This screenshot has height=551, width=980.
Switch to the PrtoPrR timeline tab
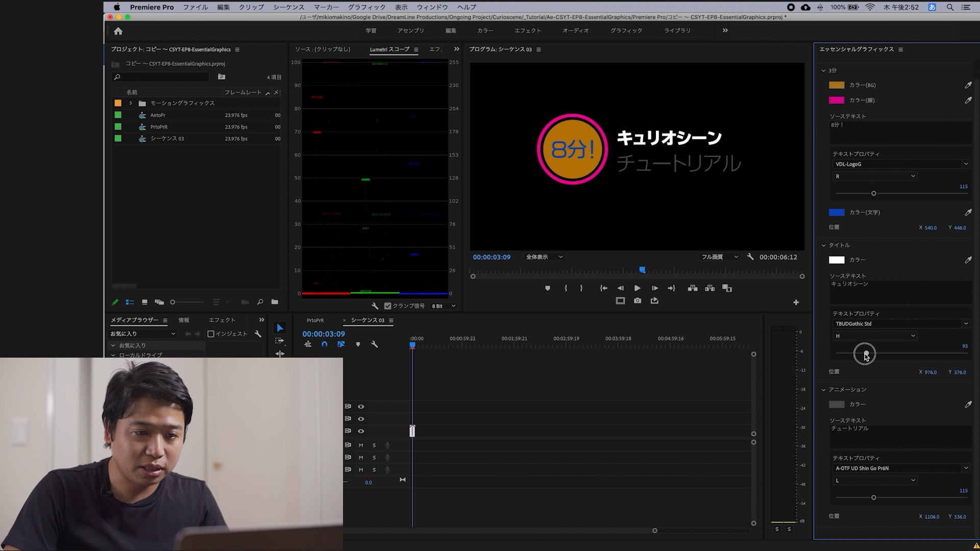pos(315,320)
